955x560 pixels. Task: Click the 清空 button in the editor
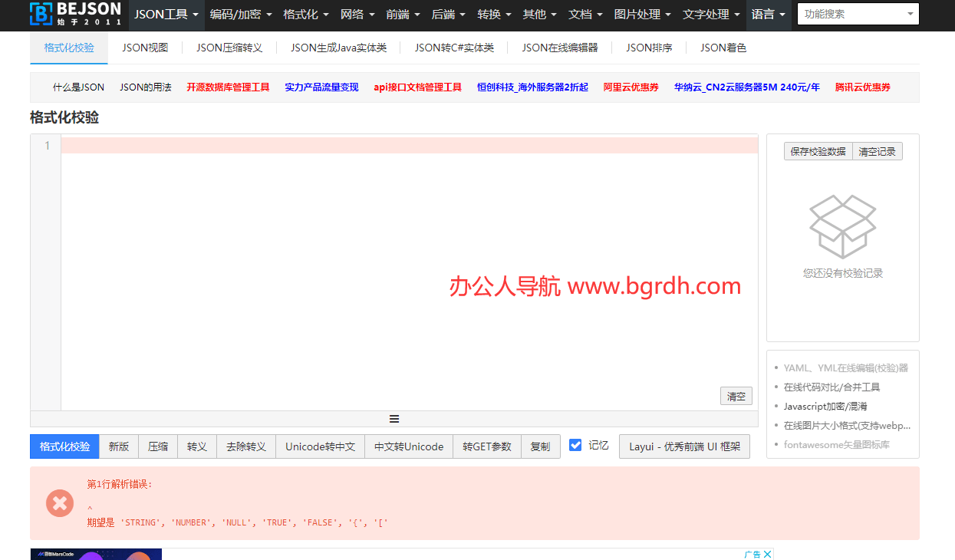[735, 395]
